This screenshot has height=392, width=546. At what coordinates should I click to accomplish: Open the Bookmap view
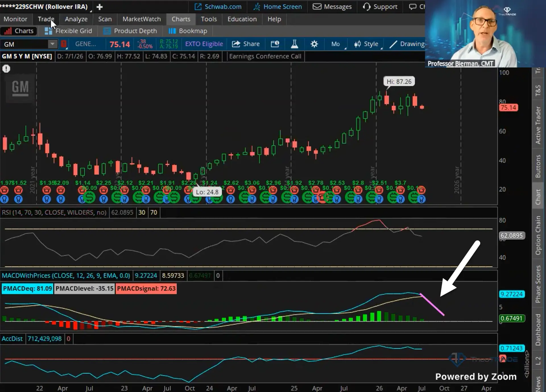click(x=188, y=31)
